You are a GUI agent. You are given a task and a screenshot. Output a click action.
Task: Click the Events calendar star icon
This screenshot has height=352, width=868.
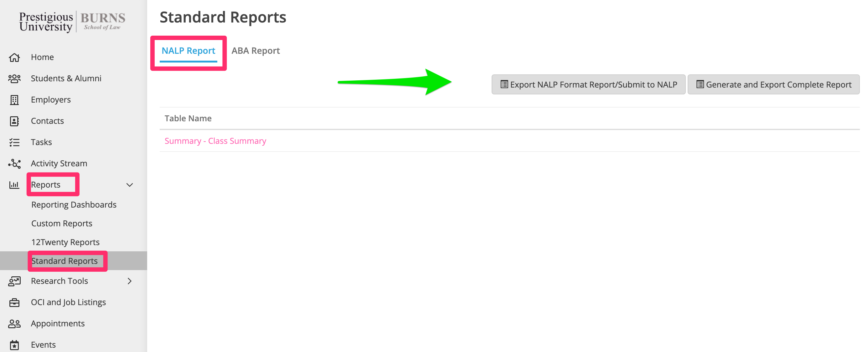[14, 345]
